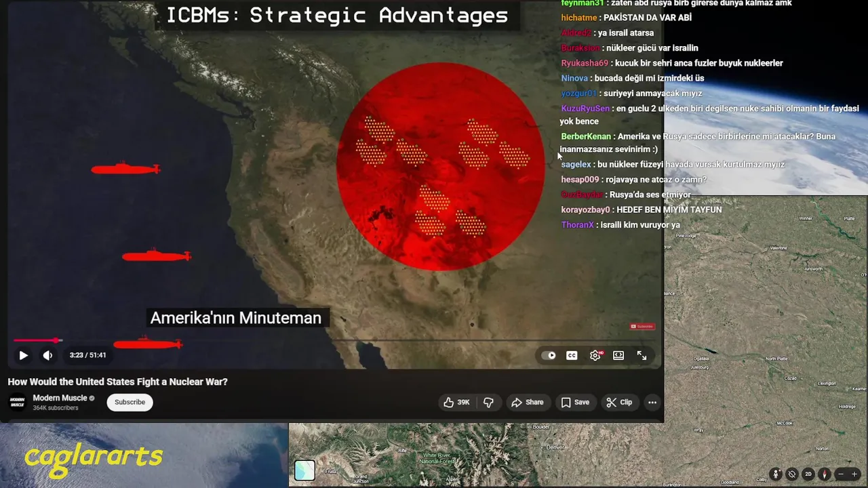Toggle the autoplay switch in the player
868x488 pixels.
[x=549, y=355]
